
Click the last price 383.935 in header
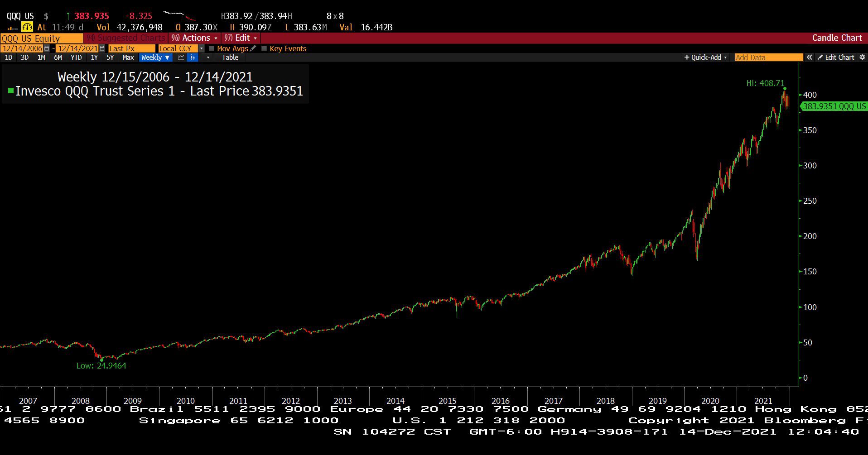coord(92,16)
